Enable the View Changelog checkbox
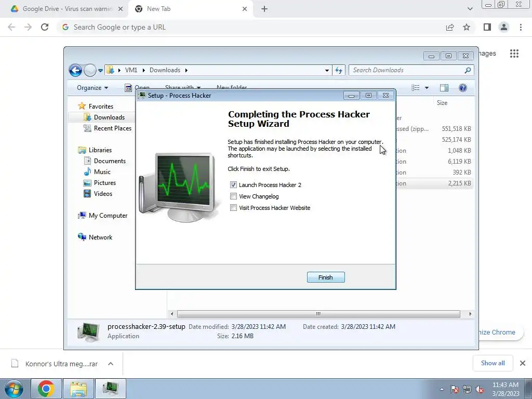This screenshot has width=532, height=399. (233, 196)
